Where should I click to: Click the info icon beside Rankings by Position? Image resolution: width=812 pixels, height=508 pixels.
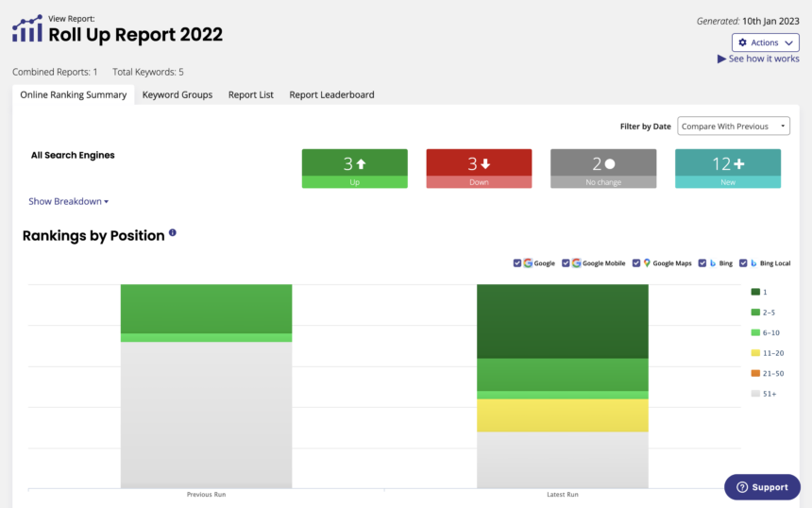(173, 232)
